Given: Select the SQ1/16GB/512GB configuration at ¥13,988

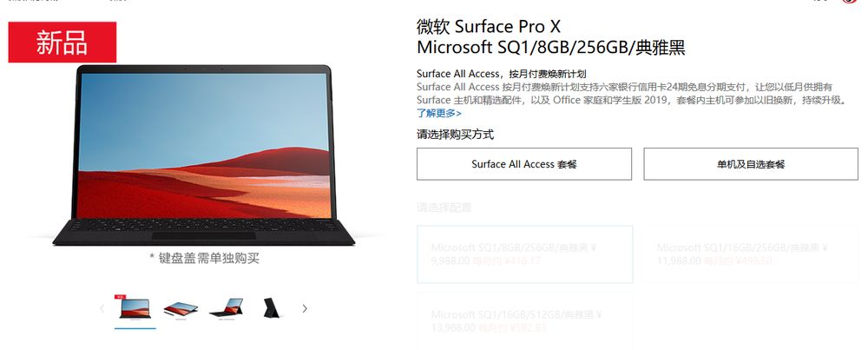Looking at the screenshot, I should (524, 321).
